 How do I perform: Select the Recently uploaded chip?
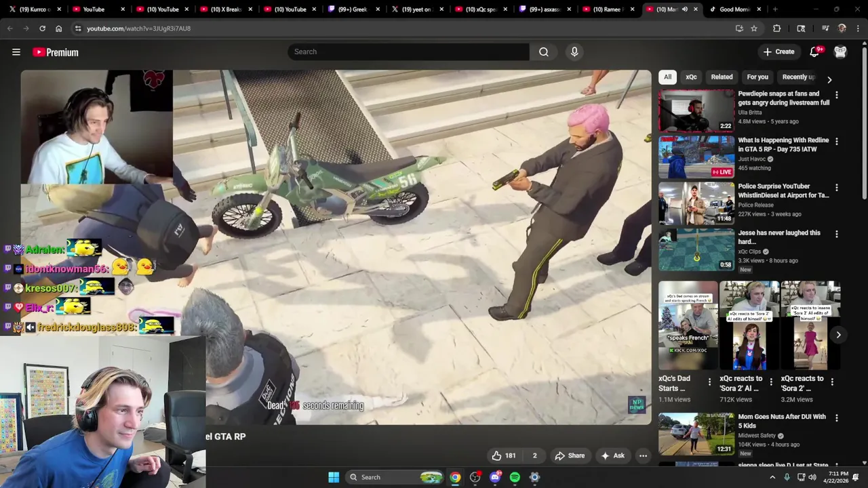797,77
